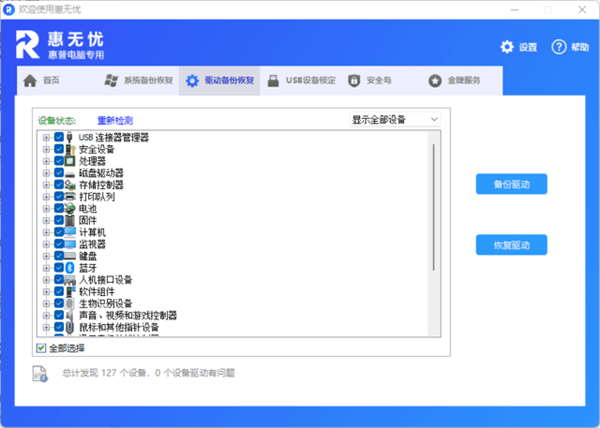
Task: Click the USB 连接器管理器 device icon
Action: coord(70,137)
